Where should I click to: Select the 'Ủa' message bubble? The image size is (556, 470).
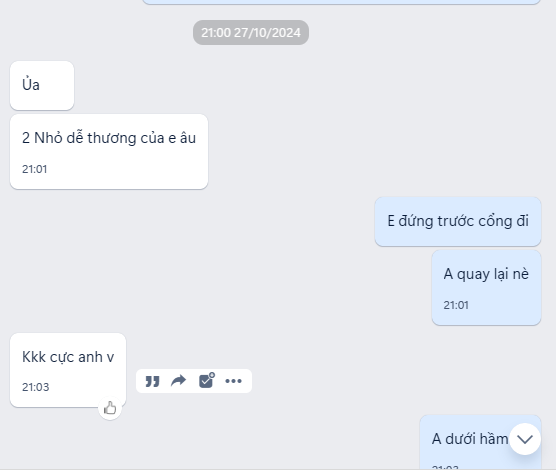(x=42, y=85)
